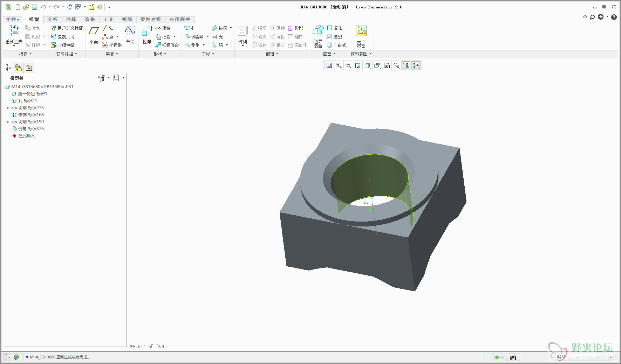Start a Sketch (草绘)
The image size is (621, 364).
[x=130, y=35]
